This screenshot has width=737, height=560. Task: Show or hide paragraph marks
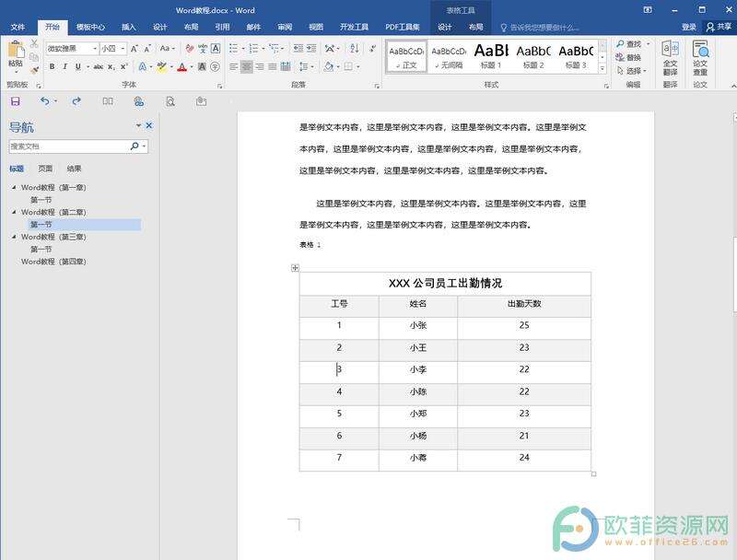[372, 49]
